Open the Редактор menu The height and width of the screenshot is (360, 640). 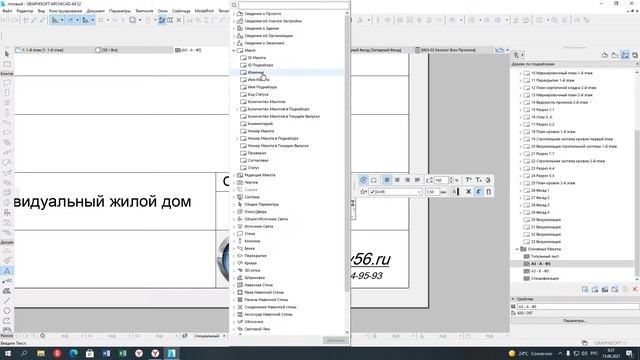tap(25, 11)
